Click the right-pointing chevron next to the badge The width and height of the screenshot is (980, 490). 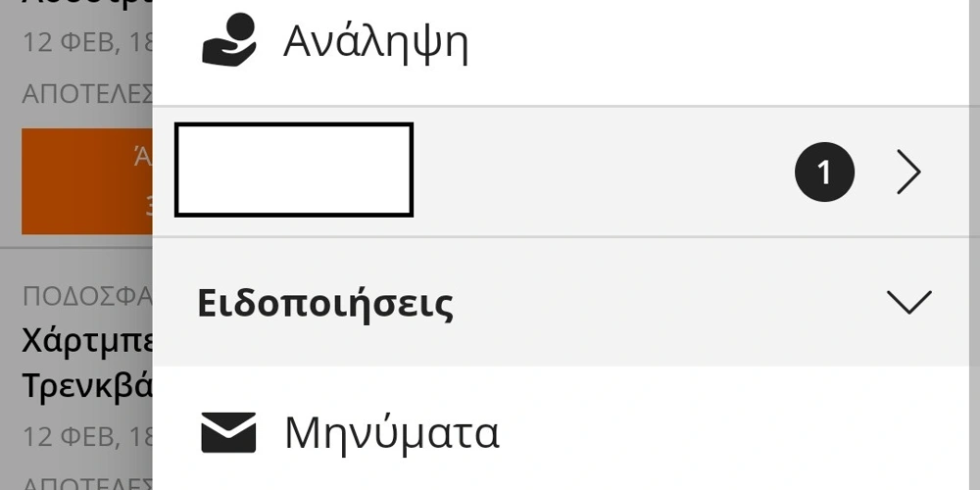tap(909, 172)
